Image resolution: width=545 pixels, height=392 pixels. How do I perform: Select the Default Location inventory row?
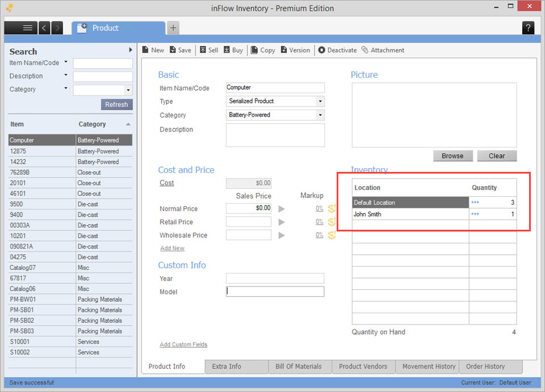tap(434, 202)
